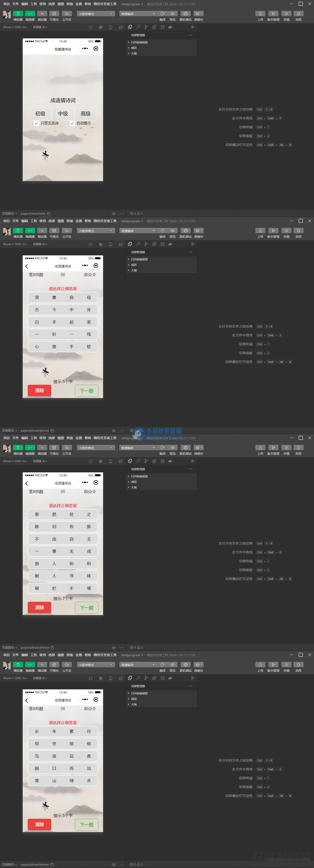Click the upload icon in the topmost toolbar
Image resolution: width=314 pixels, height=868 pixels.
coord(260,14)
